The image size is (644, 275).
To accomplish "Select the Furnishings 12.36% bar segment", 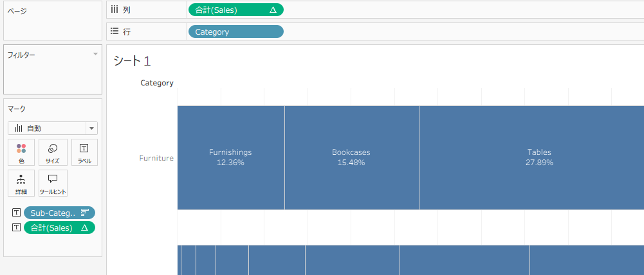I will coord(231,157).
